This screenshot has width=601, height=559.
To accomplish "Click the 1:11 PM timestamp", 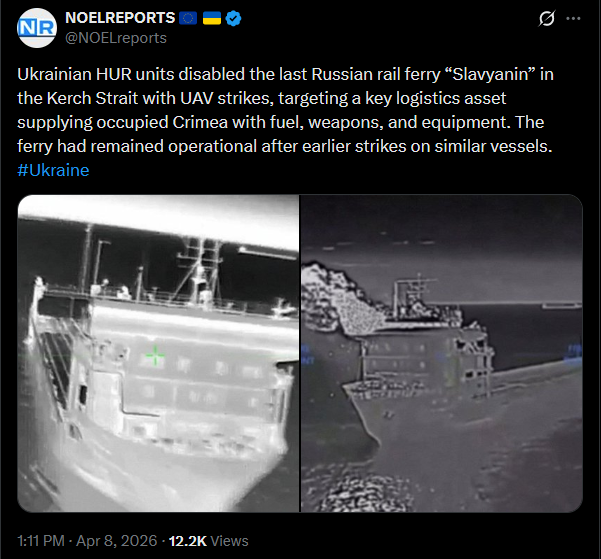I will coord(41,541).
